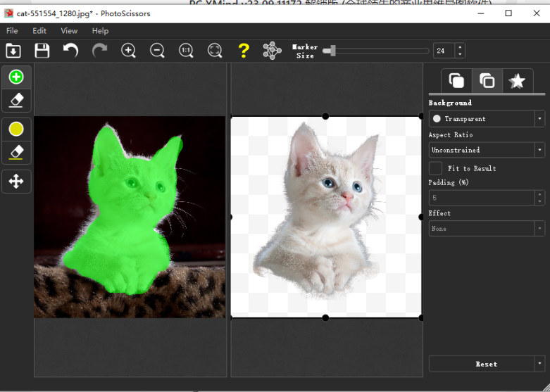The image size is (550, 392).
Task: Open the View menu
Action: 69,31
